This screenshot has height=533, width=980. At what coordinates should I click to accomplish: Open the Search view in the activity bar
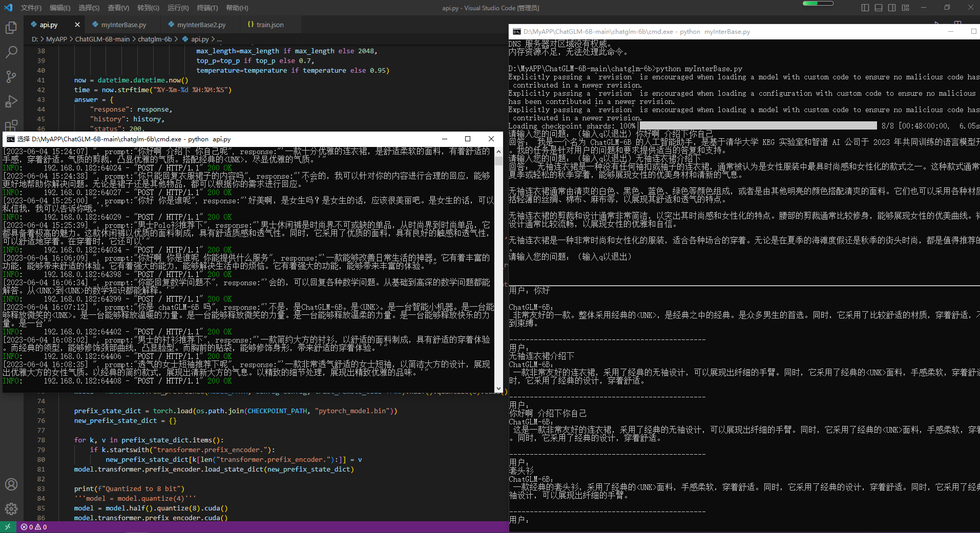coord(11,52)
